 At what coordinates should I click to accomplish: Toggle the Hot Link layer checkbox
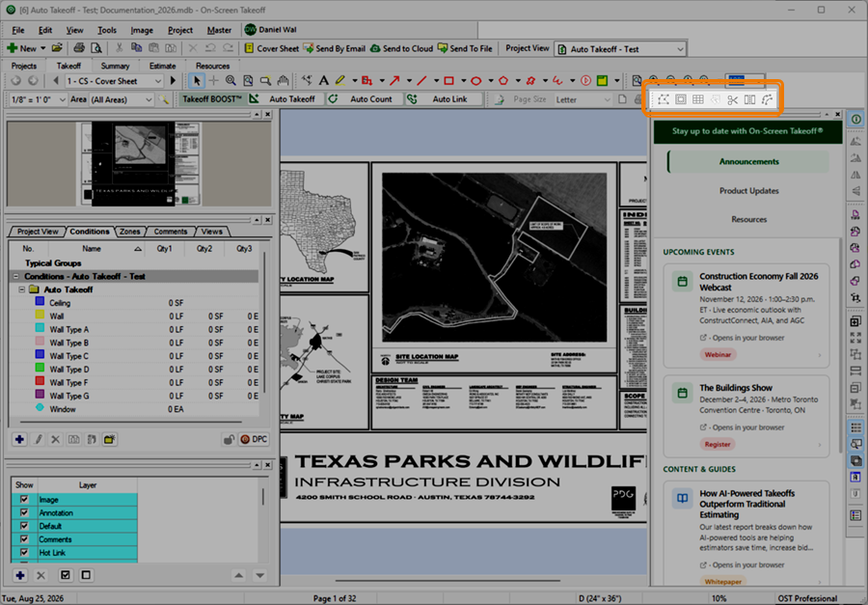tap(24, 552)
